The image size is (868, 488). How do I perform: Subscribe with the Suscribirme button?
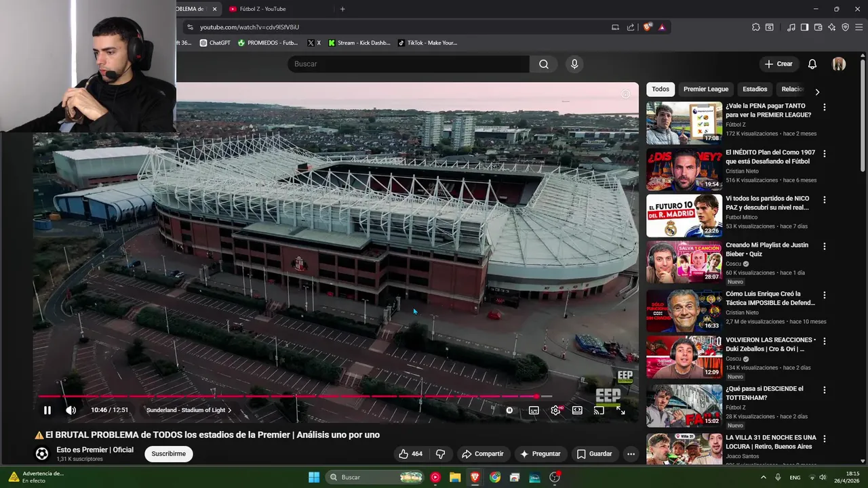pos(168,454)
